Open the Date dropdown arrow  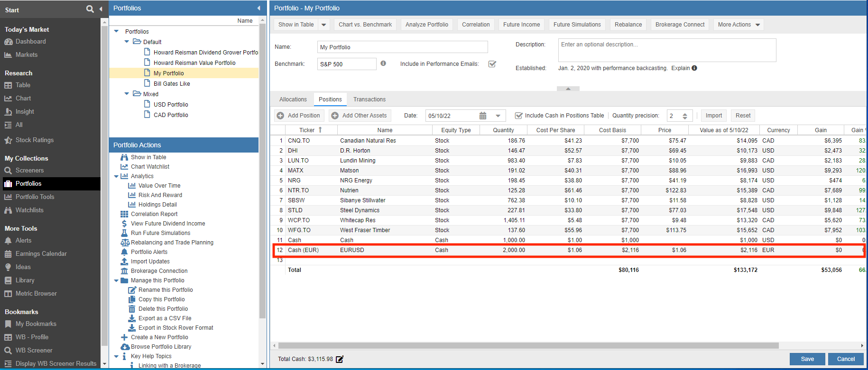[x=498, y=116]
